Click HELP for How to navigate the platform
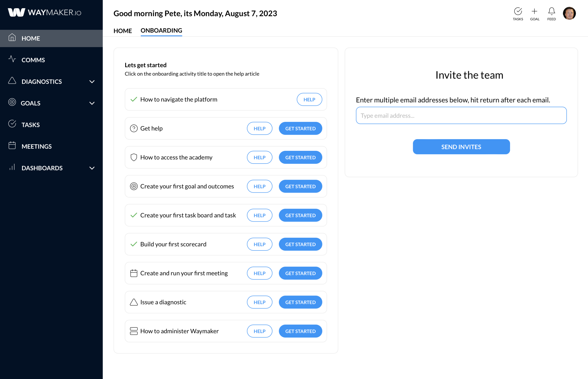The image size is (588, 379). (x=309, y=99)
